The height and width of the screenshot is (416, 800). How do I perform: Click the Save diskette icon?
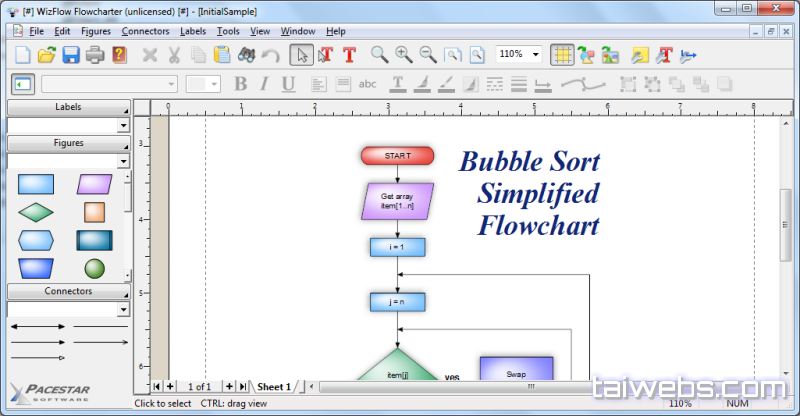tap(71, 54)
